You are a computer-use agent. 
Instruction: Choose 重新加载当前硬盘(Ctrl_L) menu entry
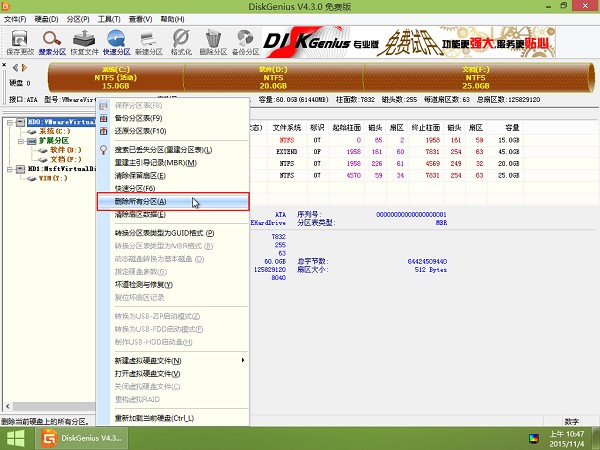pyautogui.click(x=173, y=418)
